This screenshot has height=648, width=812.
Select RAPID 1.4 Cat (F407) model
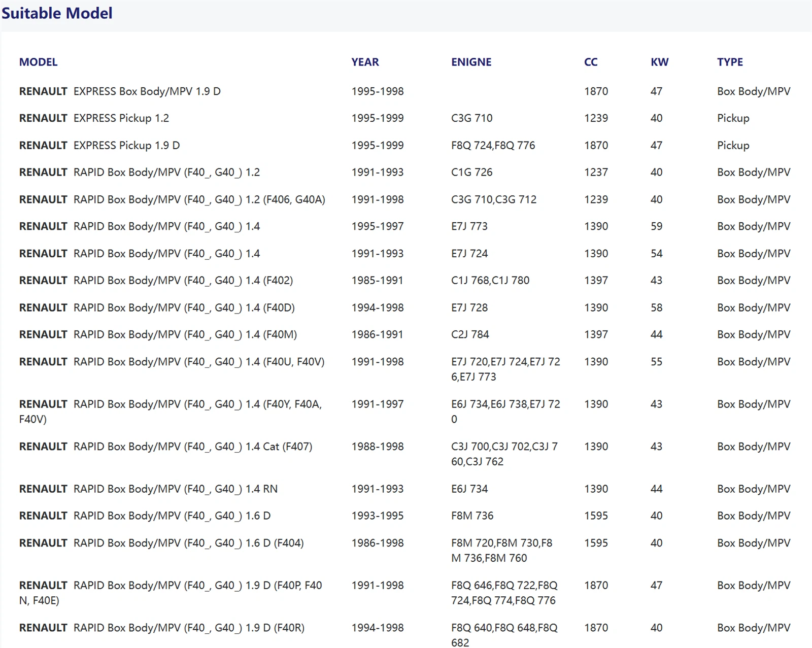pos(165,447)
